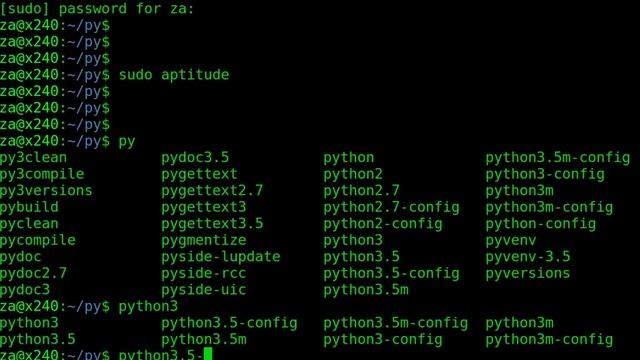Select pycompile in the completion list
The height and width of the screenshot is (360, 640).
click(38, 240)
